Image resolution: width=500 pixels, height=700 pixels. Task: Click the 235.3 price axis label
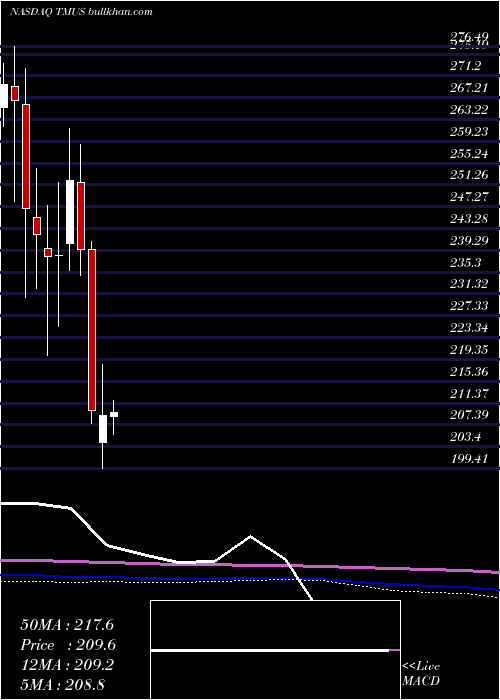[x=465, y=262]
